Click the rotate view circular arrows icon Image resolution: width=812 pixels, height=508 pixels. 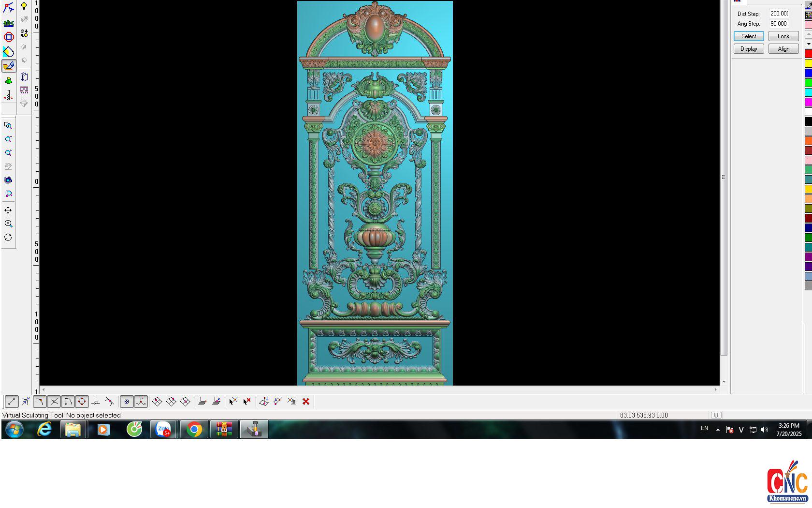pos(8,238)
